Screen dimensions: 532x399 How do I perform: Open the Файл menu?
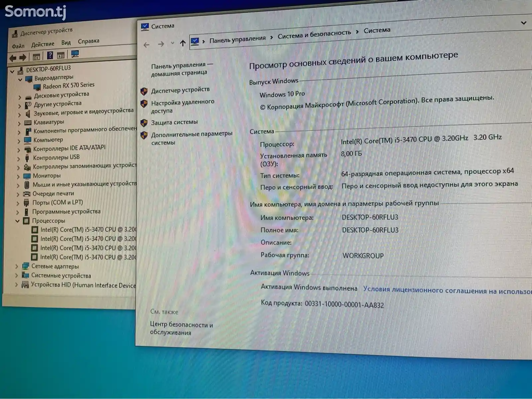18,46
